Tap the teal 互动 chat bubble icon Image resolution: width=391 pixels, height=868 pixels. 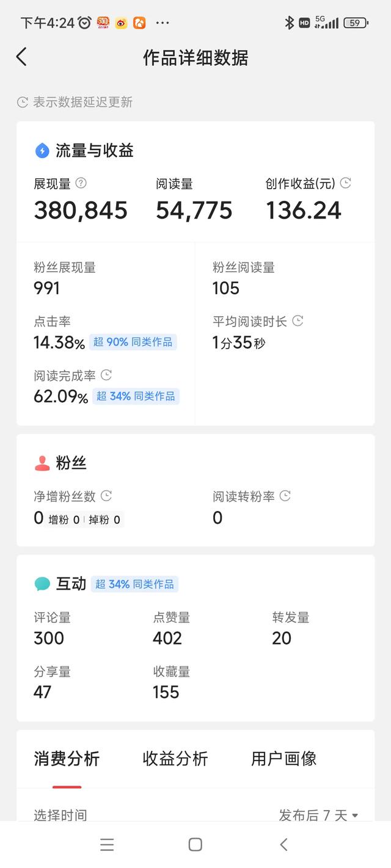42,584
